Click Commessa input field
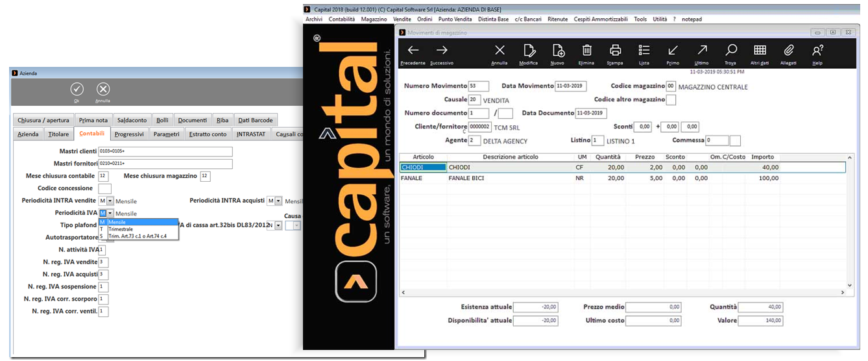This screenshot has height=361, width=868. (717, 140)
